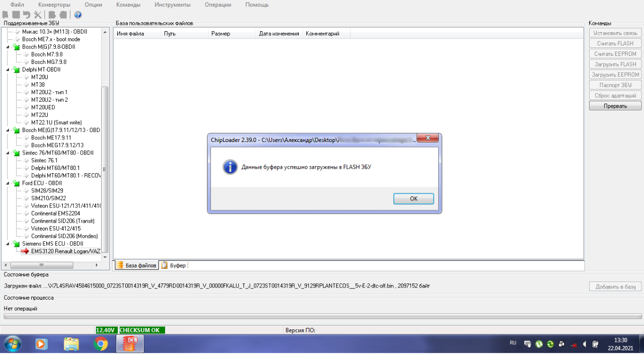The image size is (644, 354).
Task: Click the wrench and screwdriver toolbar icon
Action: coord(38,15)
